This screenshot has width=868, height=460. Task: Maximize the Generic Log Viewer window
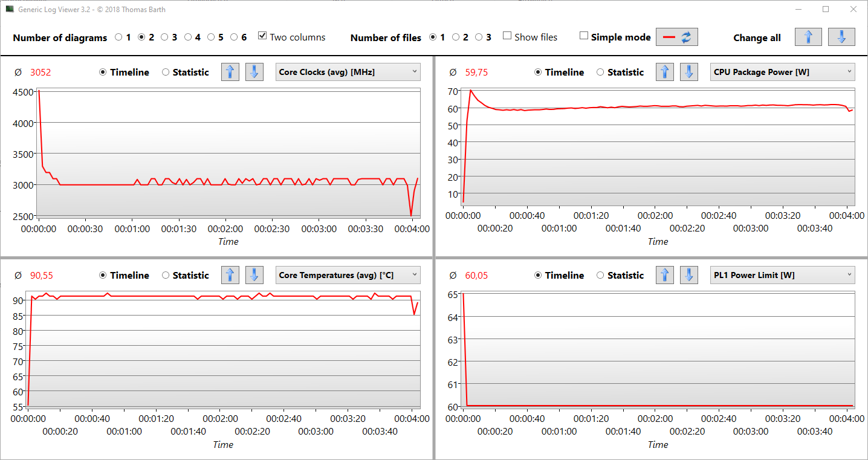[x=826, y=9]
